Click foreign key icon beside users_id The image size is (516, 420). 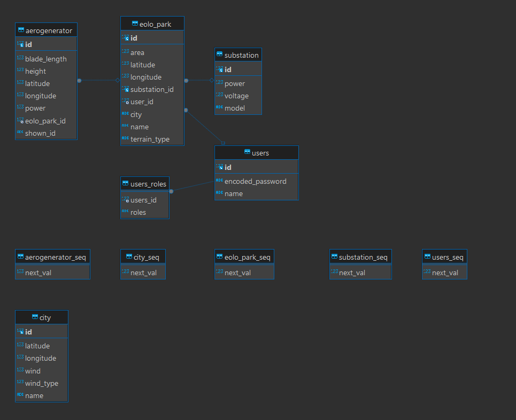pos(125,199)
